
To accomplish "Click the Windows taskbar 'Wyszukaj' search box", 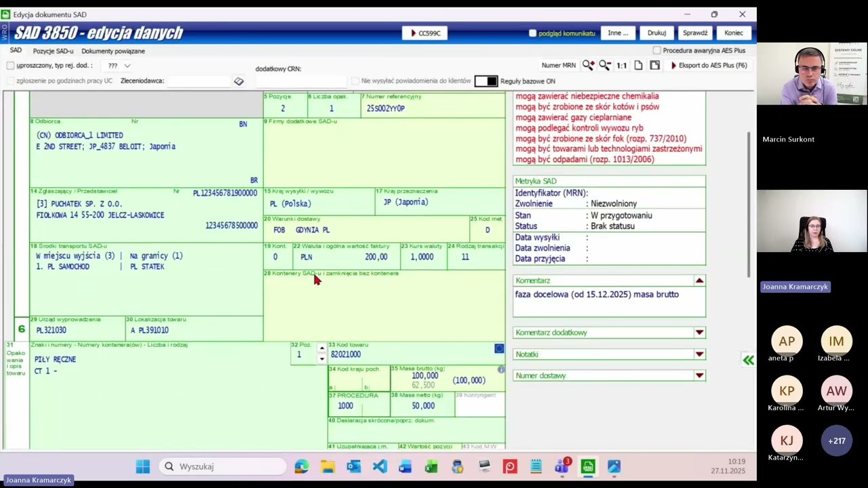I will point(224,466).
